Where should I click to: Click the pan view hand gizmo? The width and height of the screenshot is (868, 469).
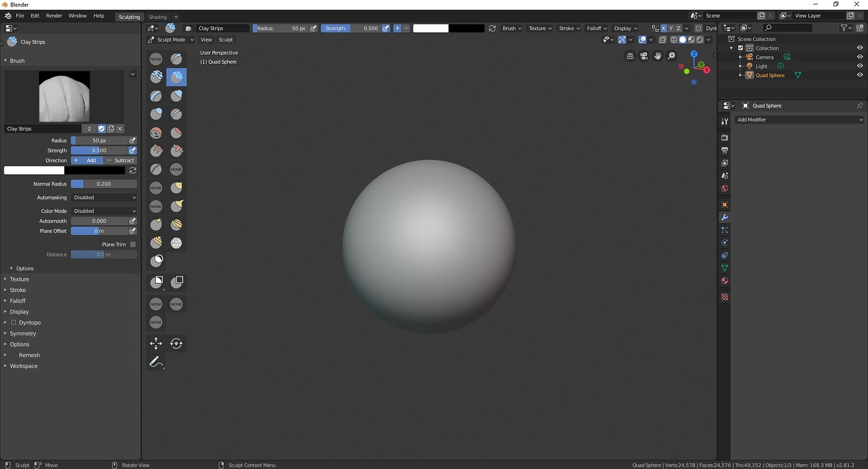tap(657, 56)
